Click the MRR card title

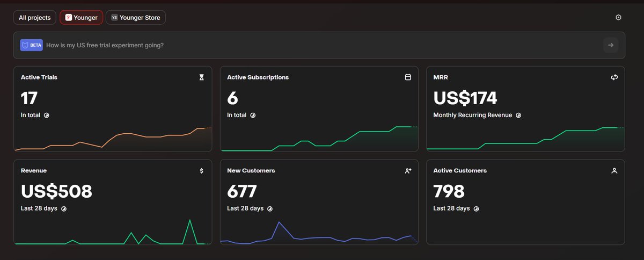441,77
